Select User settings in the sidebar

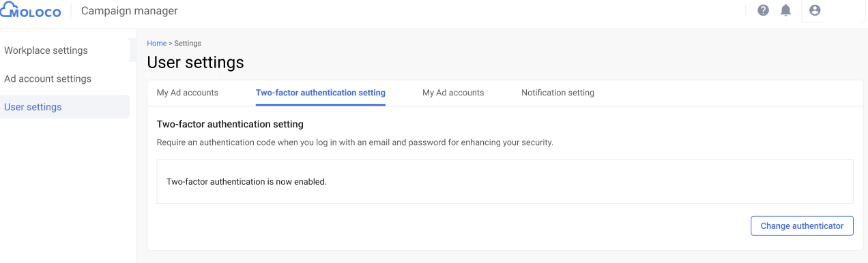point(33,107)
